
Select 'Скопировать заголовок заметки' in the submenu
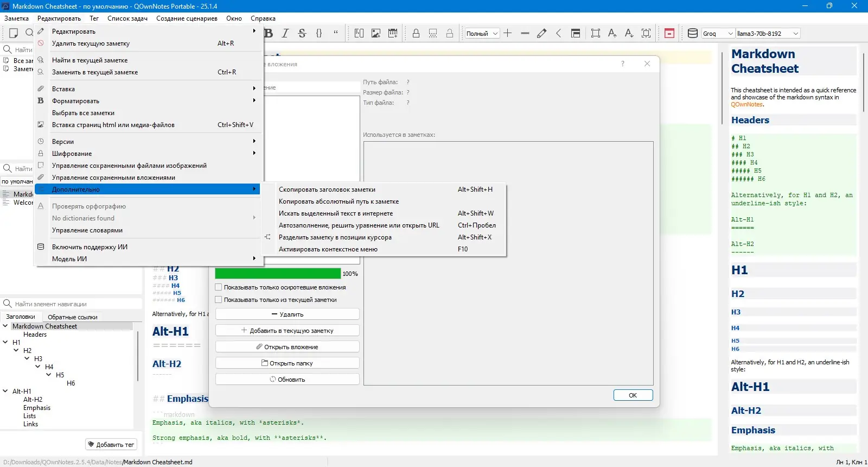coord(327,190)
